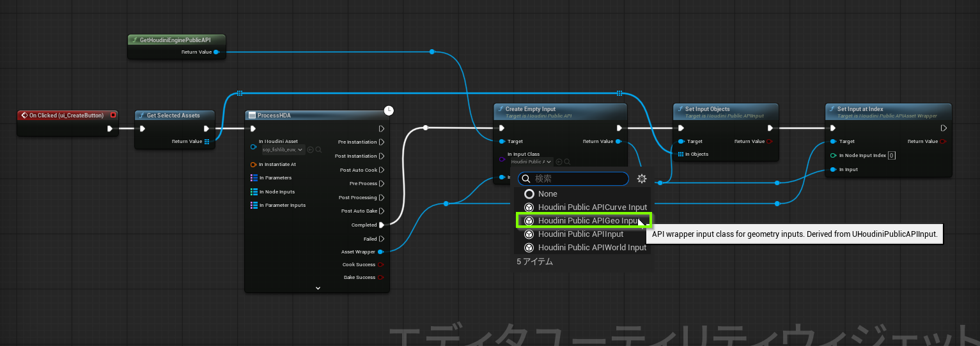Click On Clicked event delegate red square pin
The height and width of the screenshot is (346, 980).
click(x=113, y=116)
